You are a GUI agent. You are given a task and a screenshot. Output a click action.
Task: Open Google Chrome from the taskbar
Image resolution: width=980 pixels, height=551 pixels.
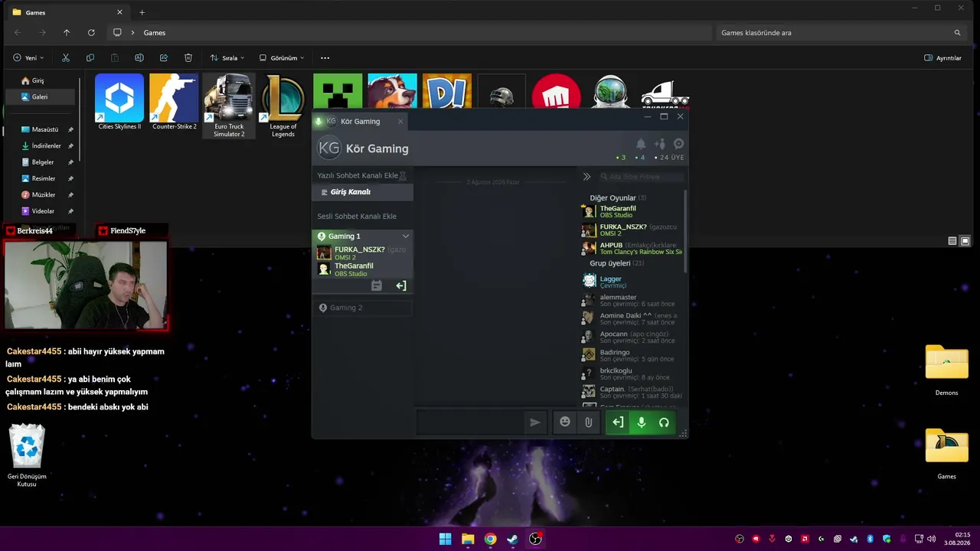[x=490, y=539]
